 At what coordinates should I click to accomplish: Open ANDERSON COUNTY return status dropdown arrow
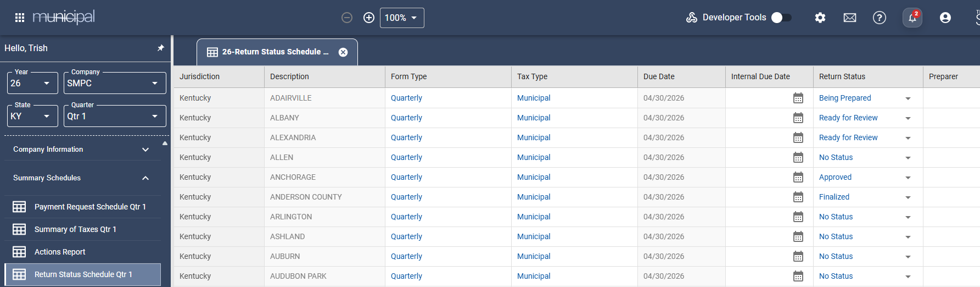(x=908, y=197)
